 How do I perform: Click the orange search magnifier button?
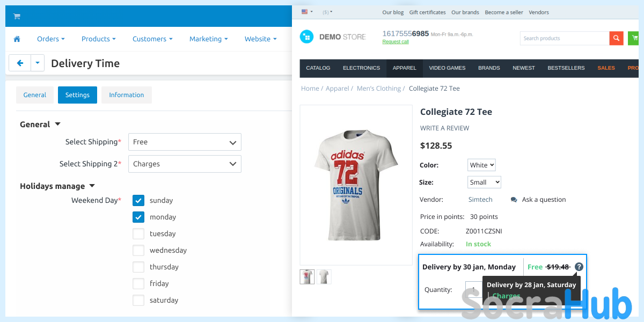point(617,38)
